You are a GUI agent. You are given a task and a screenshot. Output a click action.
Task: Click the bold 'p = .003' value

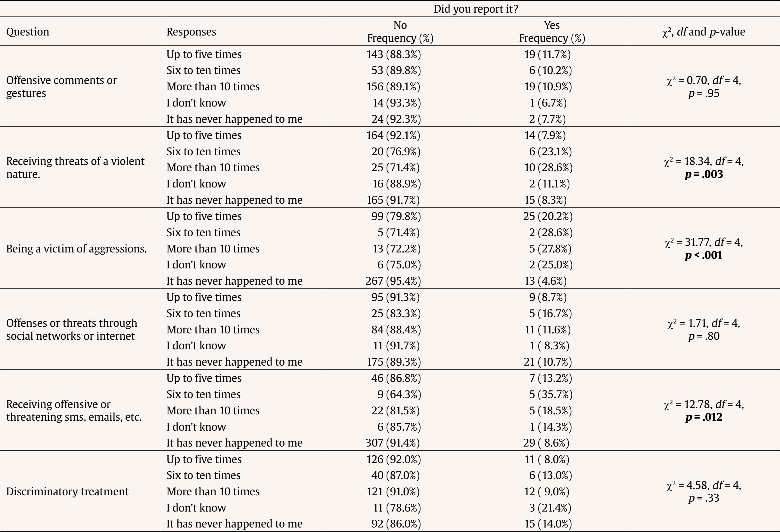pyautogui.click(x=704, y=174)
